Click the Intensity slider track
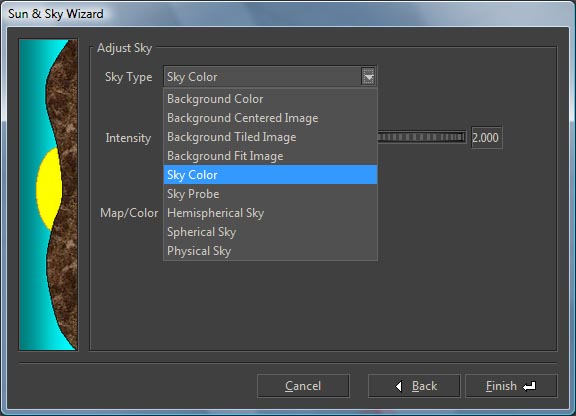 pyautogui.click(x=422, y=137)
